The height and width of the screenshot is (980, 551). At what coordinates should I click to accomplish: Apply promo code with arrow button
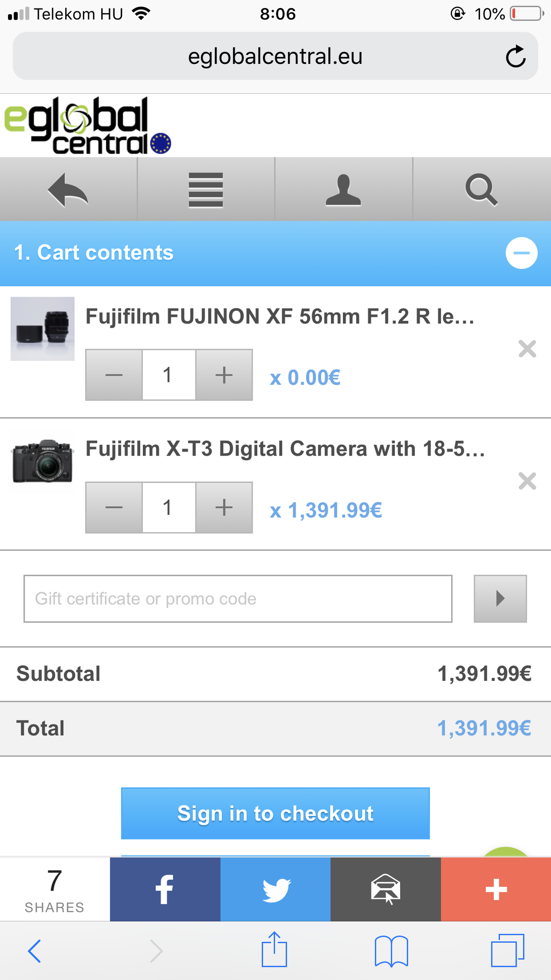(x=500, y=599)
